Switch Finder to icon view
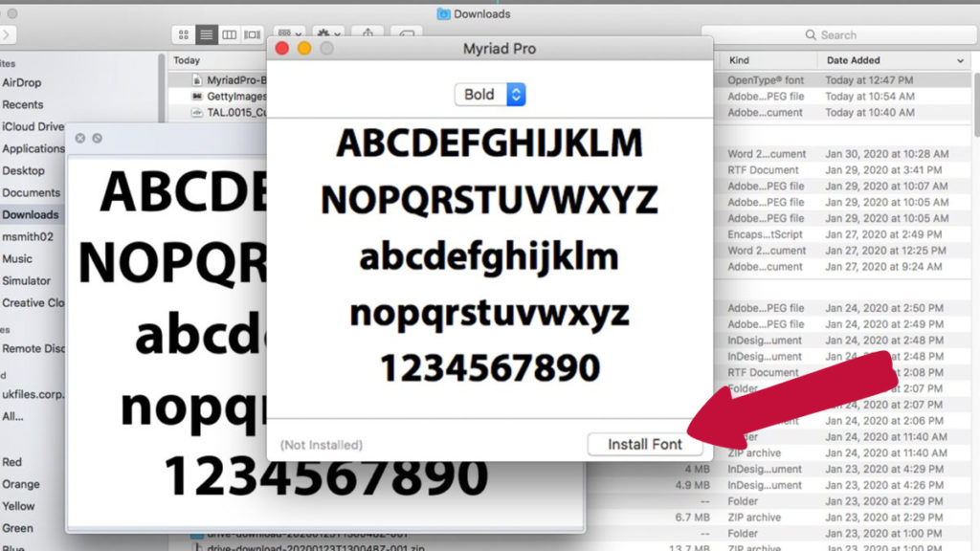The width and height of the screenshot is (980, 551). tap(183, 35)
